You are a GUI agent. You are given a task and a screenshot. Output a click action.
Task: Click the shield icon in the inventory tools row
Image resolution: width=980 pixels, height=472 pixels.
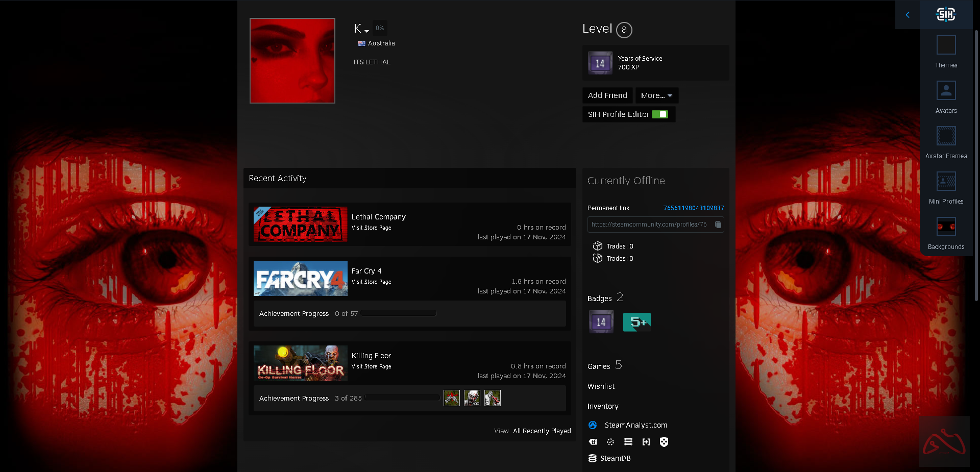pyautogui.click(x=664, y=442)
